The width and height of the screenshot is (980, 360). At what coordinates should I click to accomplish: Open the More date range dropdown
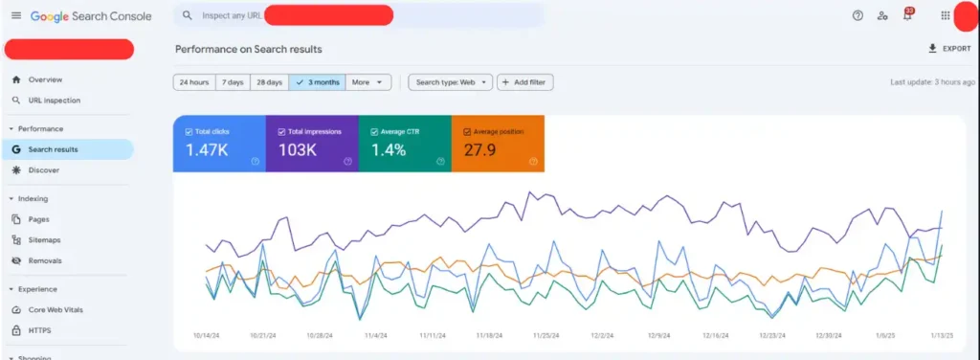click(368, 82)
